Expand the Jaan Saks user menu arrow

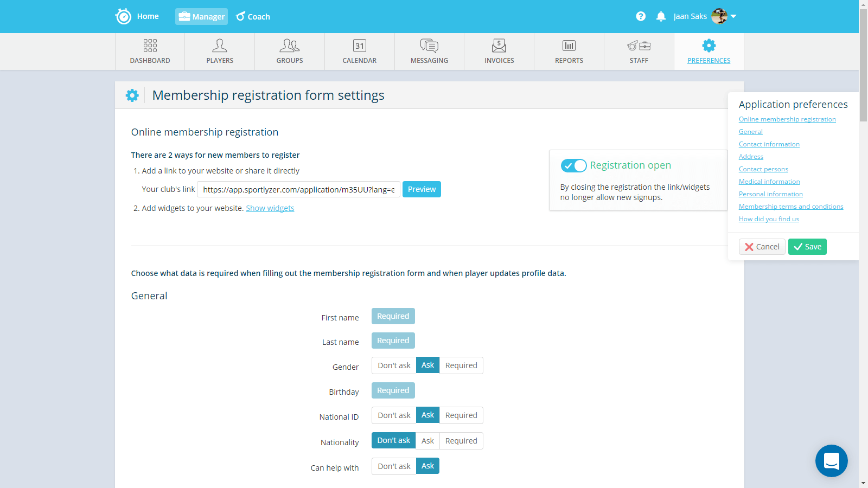click(733, 16)
